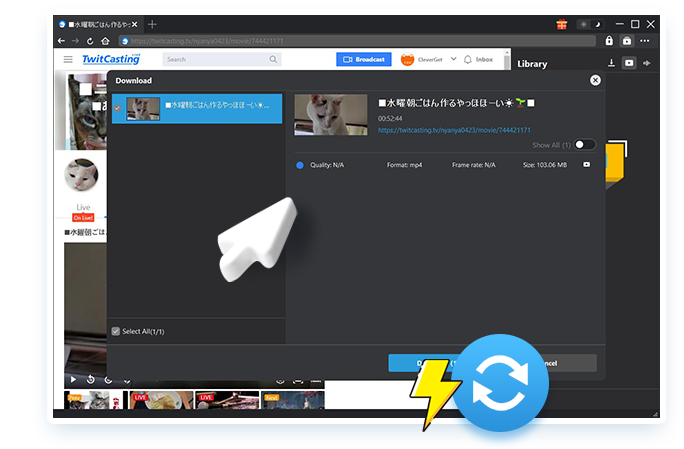Click the blue Download button

(x=425, y=363)
